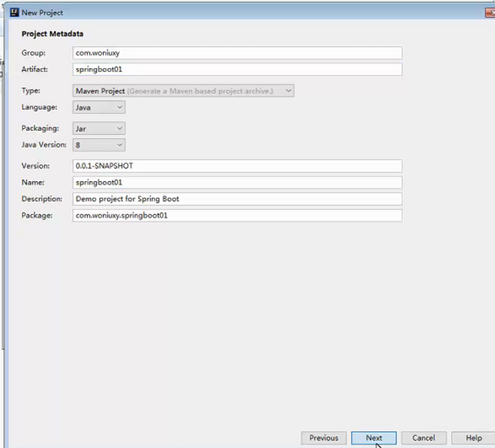
Task: Edit the Version field 0.0.1-SNAPSHOT
Action: pyautogui.click(x=237, y=166)
